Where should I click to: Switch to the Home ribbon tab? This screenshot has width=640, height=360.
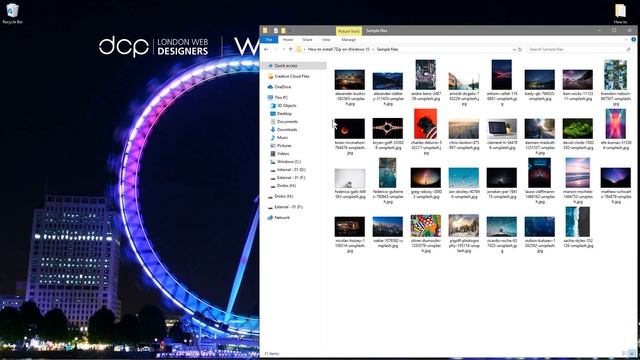pyautogui.click(x=288, y=40)
